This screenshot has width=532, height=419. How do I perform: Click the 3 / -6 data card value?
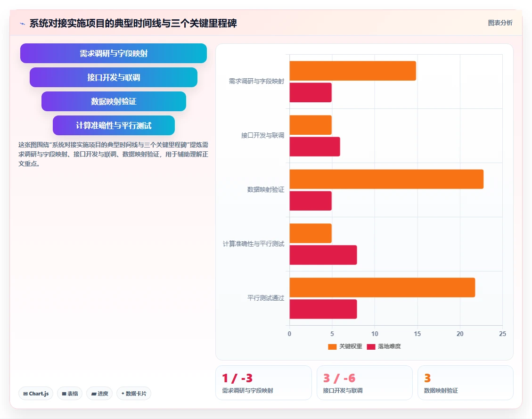pos(339,378)
